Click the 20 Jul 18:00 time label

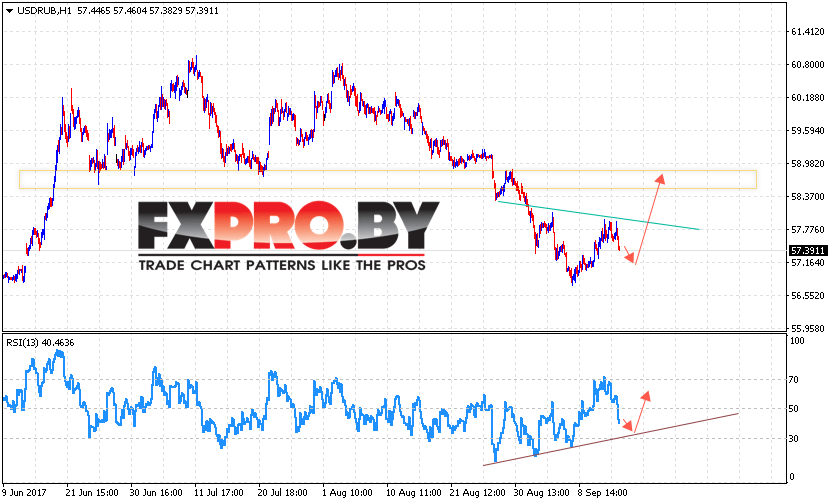(282, 493)
